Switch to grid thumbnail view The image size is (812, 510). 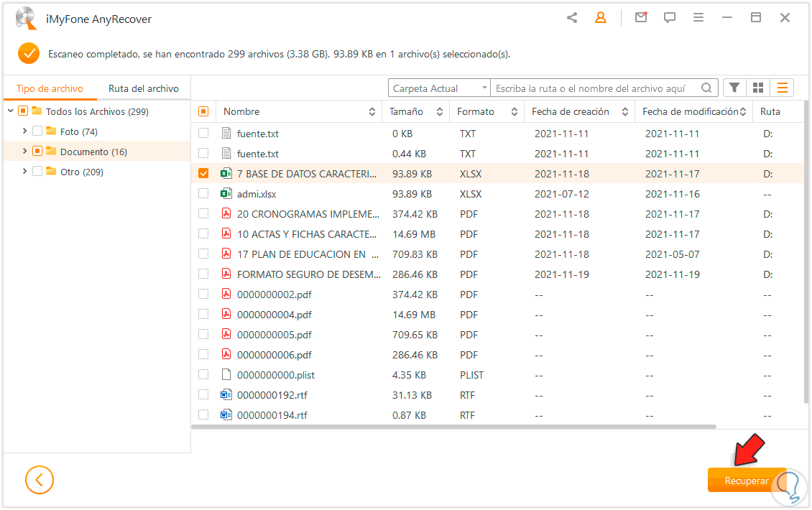click(758, 88)
